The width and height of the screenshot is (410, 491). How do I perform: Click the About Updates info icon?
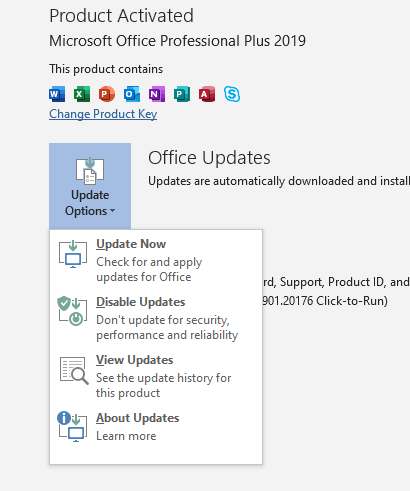point(72,427)
